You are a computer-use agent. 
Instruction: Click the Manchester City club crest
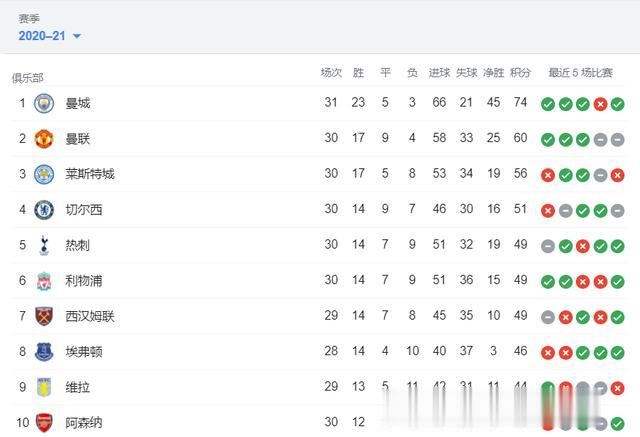pos(44,103)
